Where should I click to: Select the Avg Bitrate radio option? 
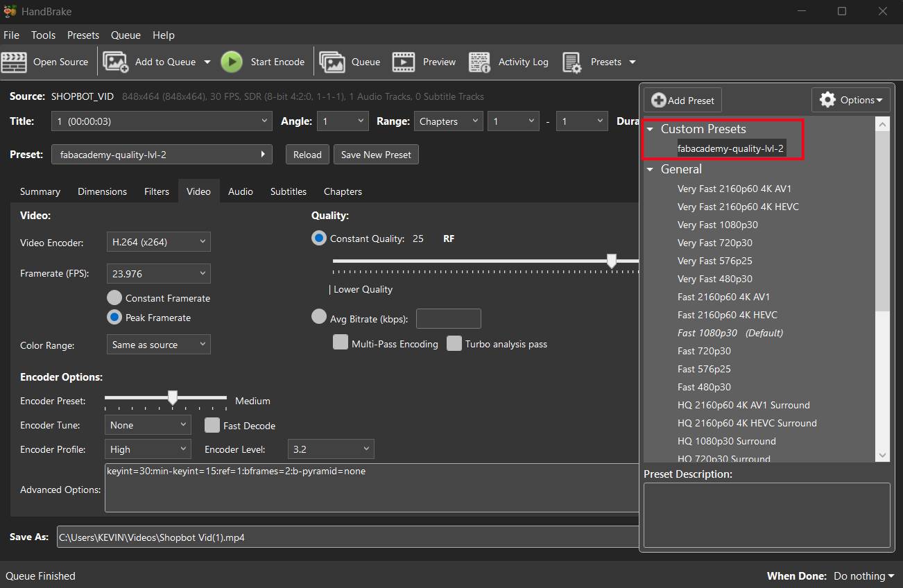[x=319, y=317]
